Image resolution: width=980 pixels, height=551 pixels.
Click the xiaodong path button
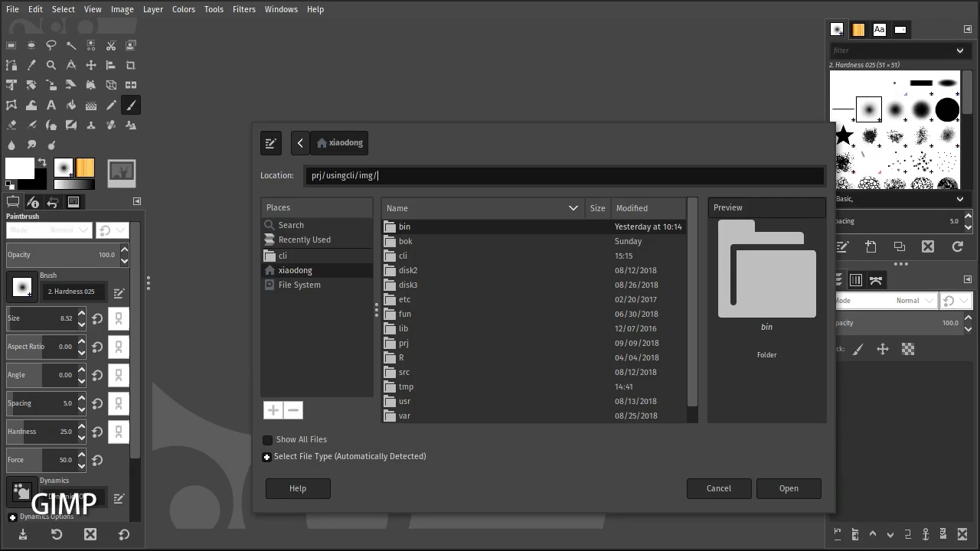340,143
